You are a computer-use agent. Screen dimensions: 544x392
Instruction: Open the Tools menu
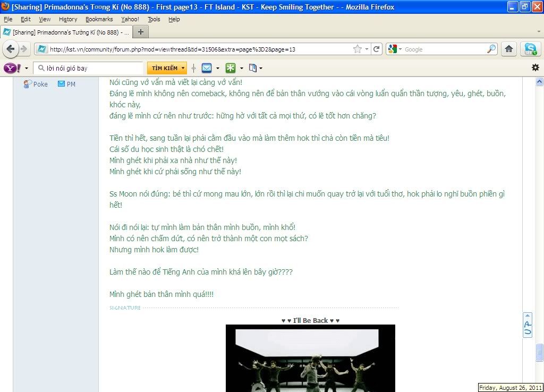[154, 19]
